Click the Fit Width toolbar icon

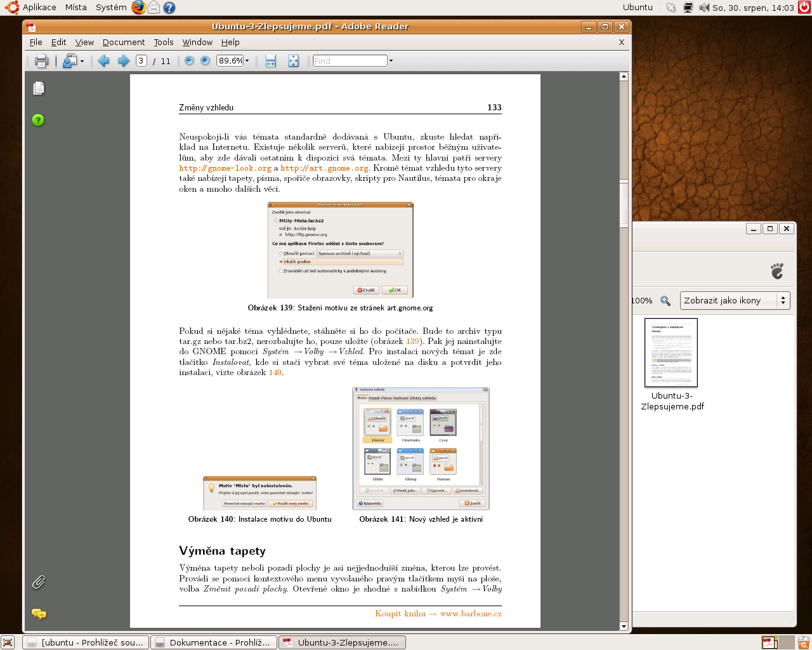click(x=271, y=61)
